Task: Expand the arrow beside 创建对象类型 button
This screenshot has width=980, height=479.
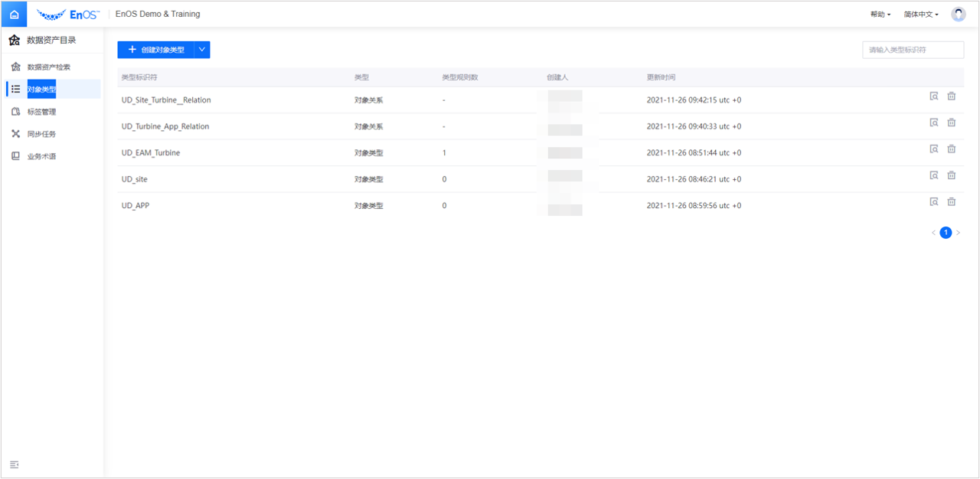Action: click(x=202, y=50)
